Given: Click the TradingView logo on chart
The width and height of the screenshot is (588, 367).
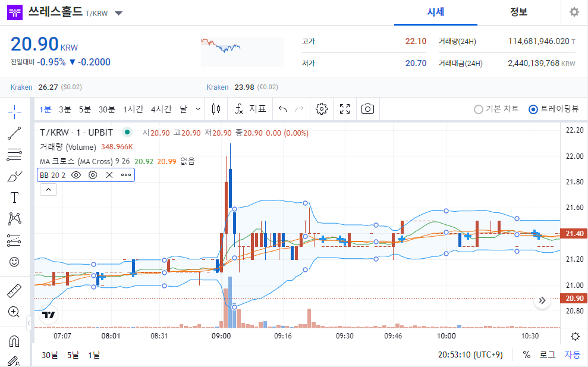Looking at the screenshot, I should pyautogui.click(x=49, y=315).
